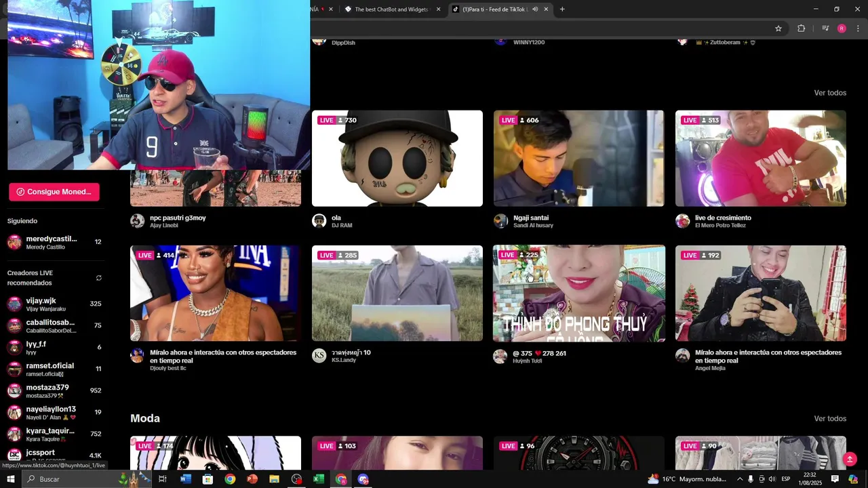Mute the TikTok tab audio icon
This screenshot has height=488, width=868.
click(535, 9)
